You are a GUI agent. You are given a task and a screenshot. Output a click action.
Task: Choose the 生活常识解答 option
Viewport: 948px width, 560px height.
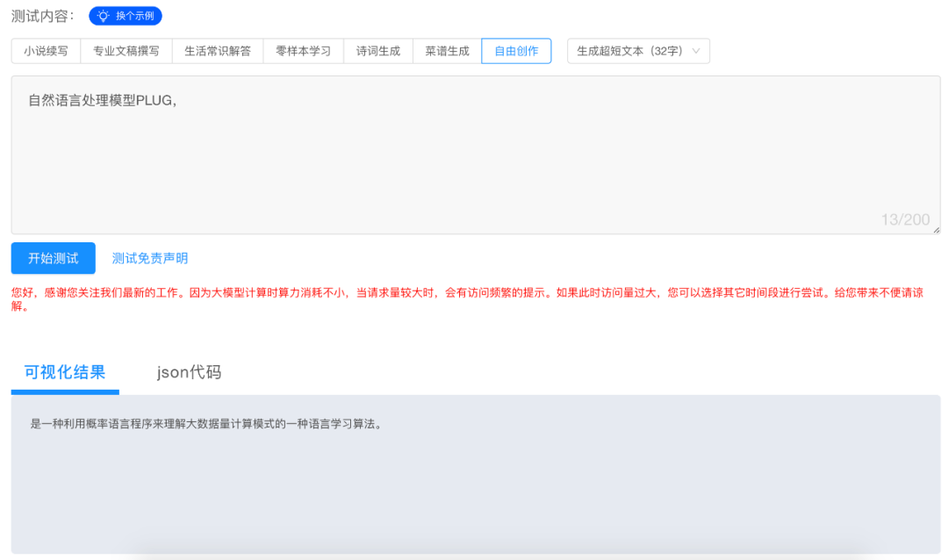[219, 51]
